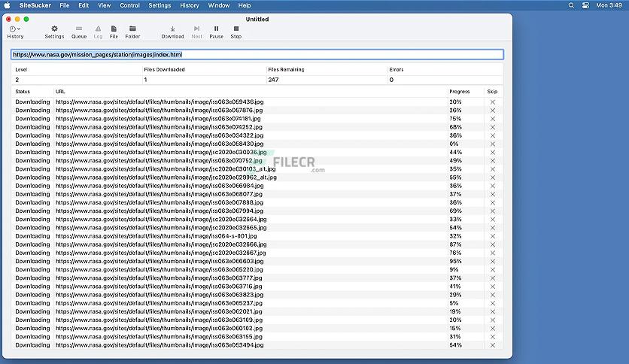629x364 pixels.
Task: Click the clock showing Mon 3:49
Action: tap(609, 5)
